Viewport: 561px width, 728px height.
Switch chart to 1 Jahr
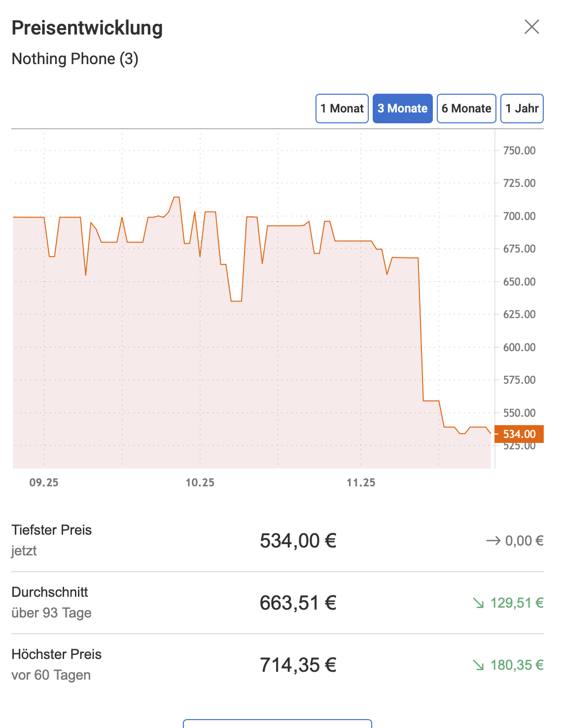pyautogui.click(x=522, y=109)
